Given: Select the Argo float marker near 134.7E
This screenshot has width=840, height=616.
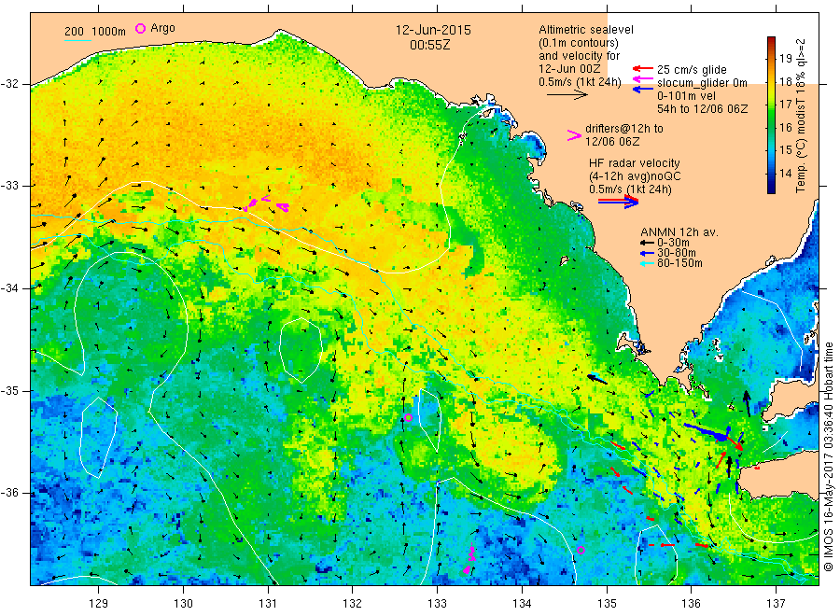Looking at the screenshot, I should (581, 550).
